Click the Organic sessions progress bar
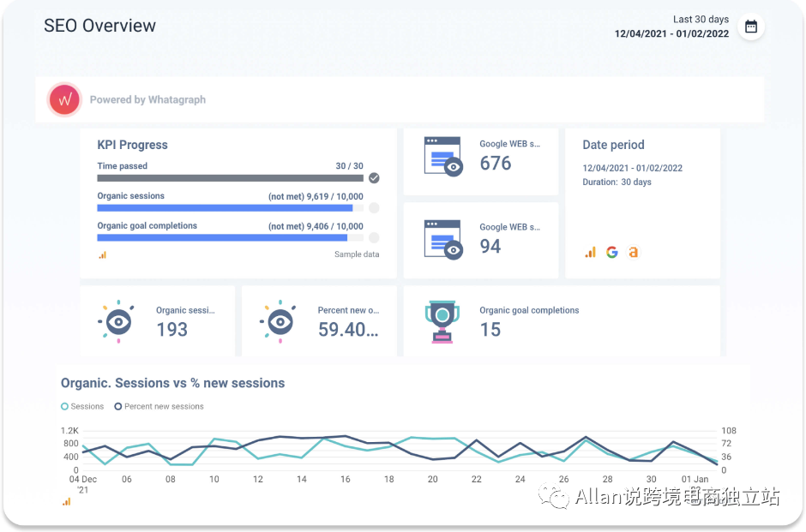 231,208
